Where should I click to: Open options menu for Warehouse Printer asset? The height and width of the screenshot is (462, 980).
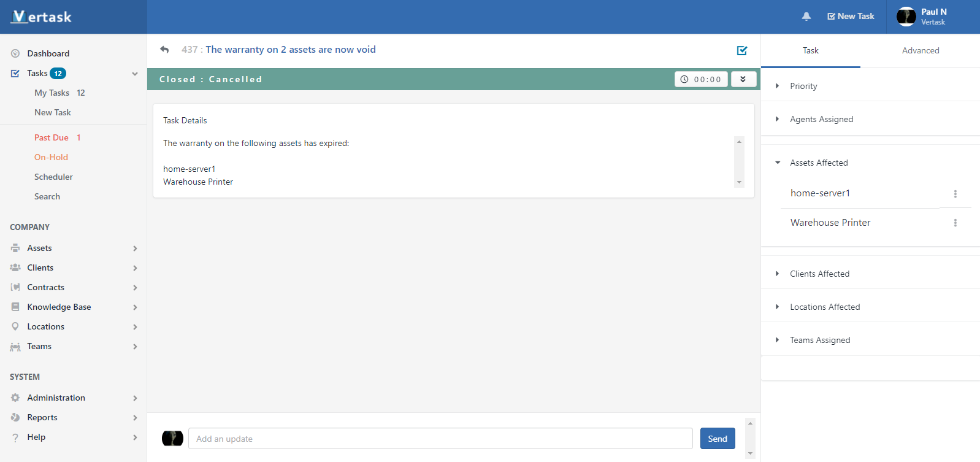[x=955, y=223]
